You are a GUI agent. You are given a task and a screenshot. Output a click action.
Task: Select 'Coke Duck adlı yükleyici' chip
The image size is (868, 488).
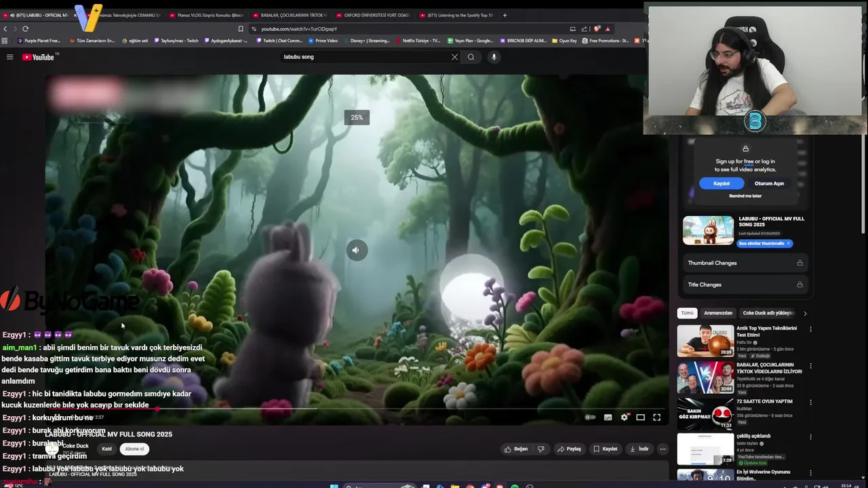pos(768,313)
